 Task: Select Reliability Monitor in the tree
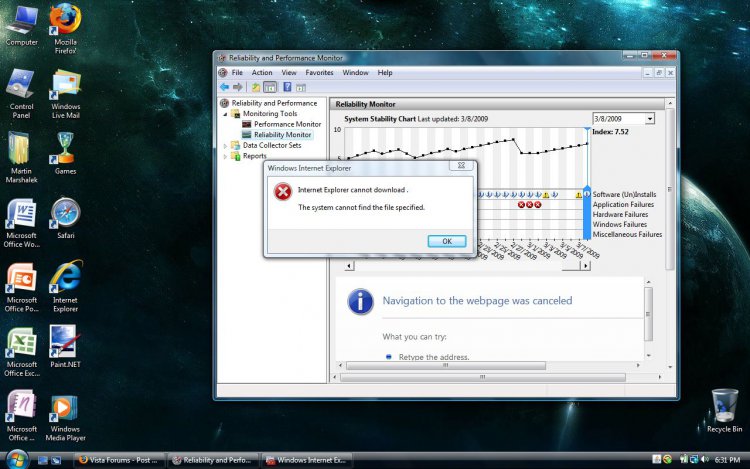[x=282, y=135]
